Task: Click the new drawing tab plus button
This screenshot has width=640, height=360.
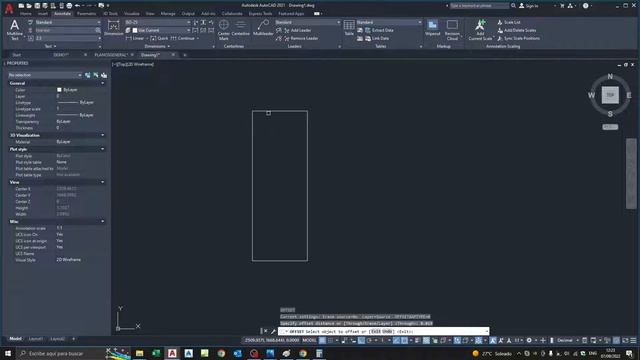Action: (x=185, y=55)
